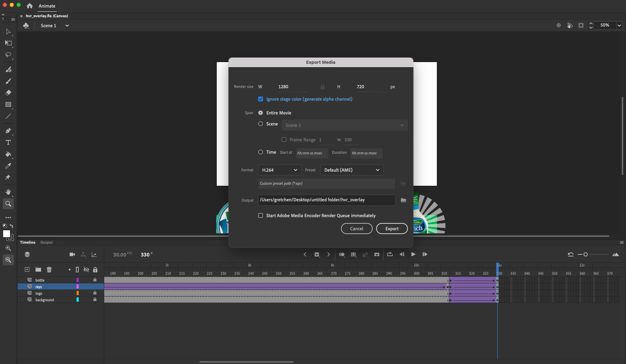Viewport: 626px width, 364px height.
Task: Open the layer view layers-stack menu
Action: tap(27, 254)
